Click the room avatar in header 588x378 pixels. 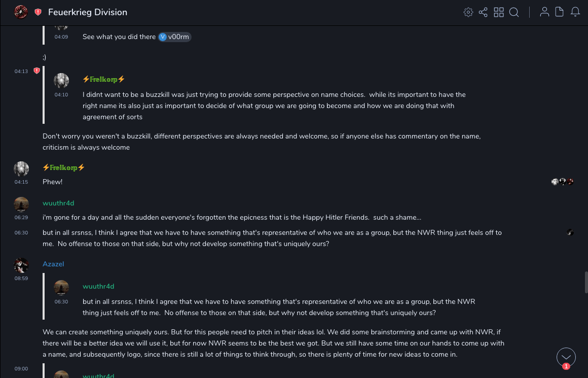click(21, 12)
